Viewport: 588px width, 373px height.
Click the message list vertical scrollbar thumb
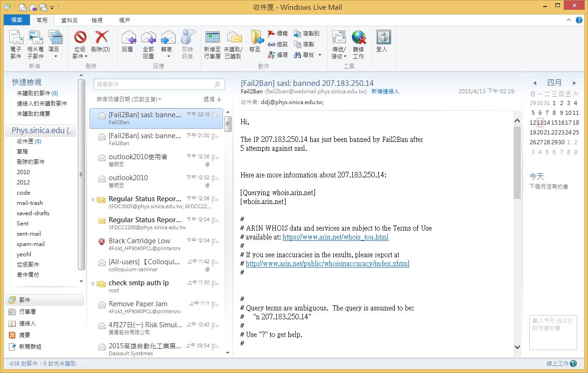click(x=228, y=124)
